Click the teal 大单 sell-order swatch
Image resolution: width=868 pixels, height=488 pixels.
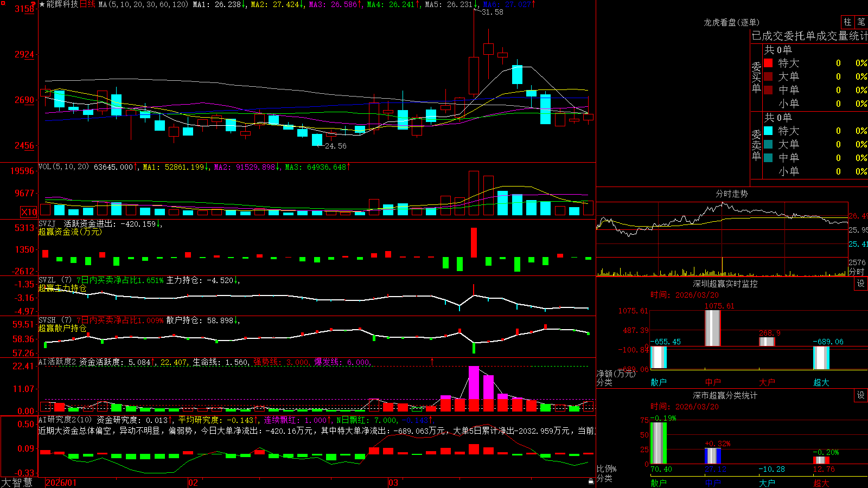[x=768, y=144]
